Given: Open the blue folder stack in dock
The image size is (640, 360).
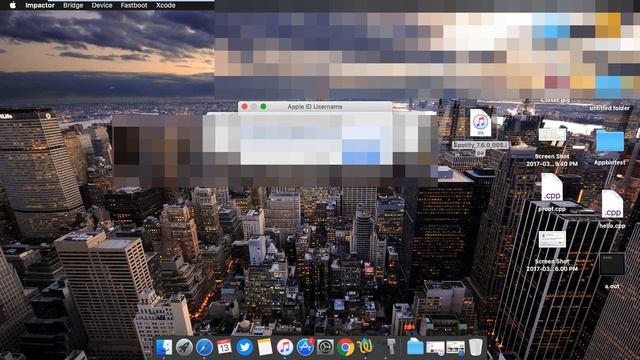Looking at the screenshot, I should 415,347.
